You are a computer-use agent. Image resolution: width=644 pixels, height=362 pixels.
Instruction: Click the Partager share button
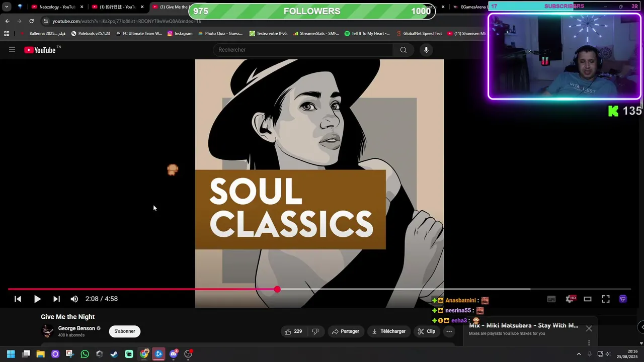346,331
